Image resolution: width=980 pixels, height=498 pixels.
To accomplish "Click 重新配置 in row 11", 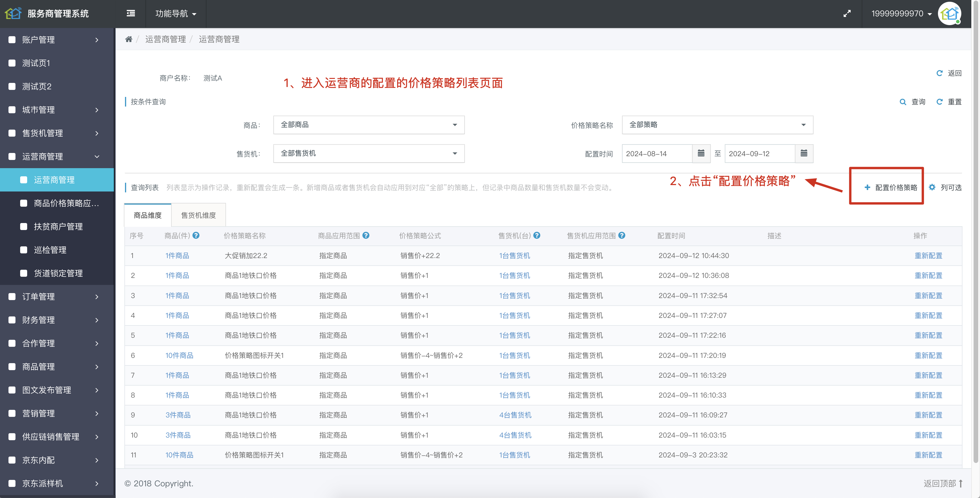I will point(928,455).
